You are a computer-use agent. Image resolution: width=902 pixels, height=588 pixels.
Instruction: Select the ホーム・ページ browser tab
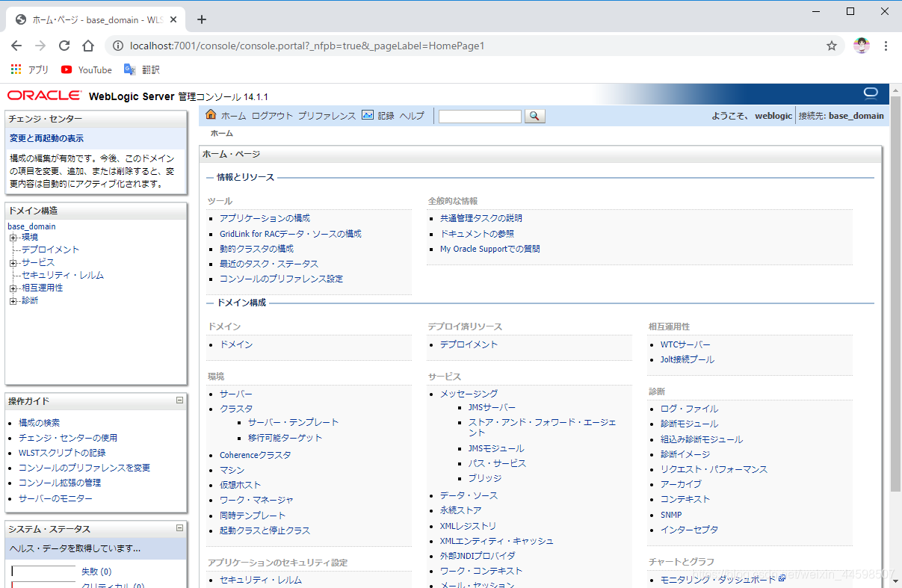[97, 20]
